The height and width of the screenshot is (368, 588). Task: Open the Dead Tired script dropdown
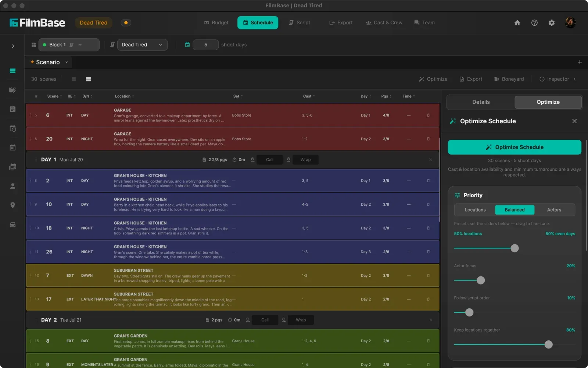click(x=143, y=45)
